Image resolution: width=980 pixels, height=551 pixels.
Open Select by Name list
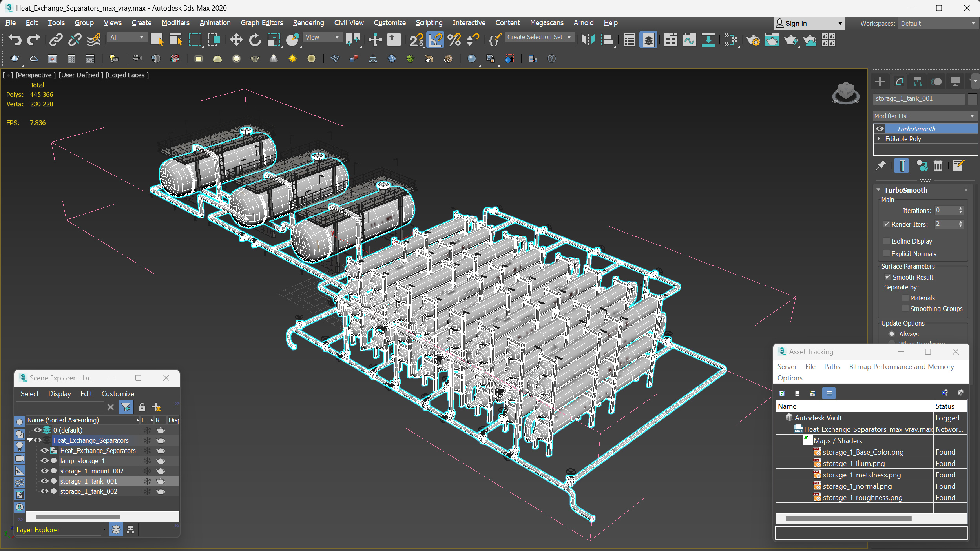(x=175, y=40)
